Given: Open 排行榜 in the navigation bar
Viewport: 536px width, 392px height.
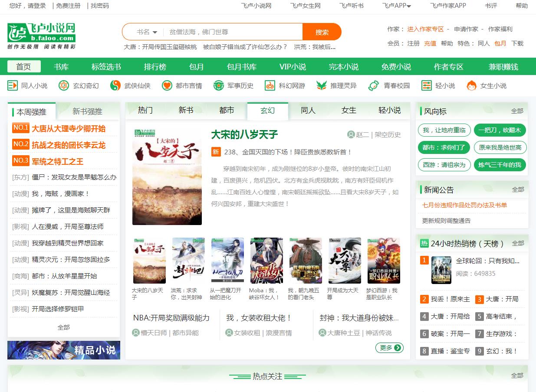Looking at the screenshot, I should point(155,67).
